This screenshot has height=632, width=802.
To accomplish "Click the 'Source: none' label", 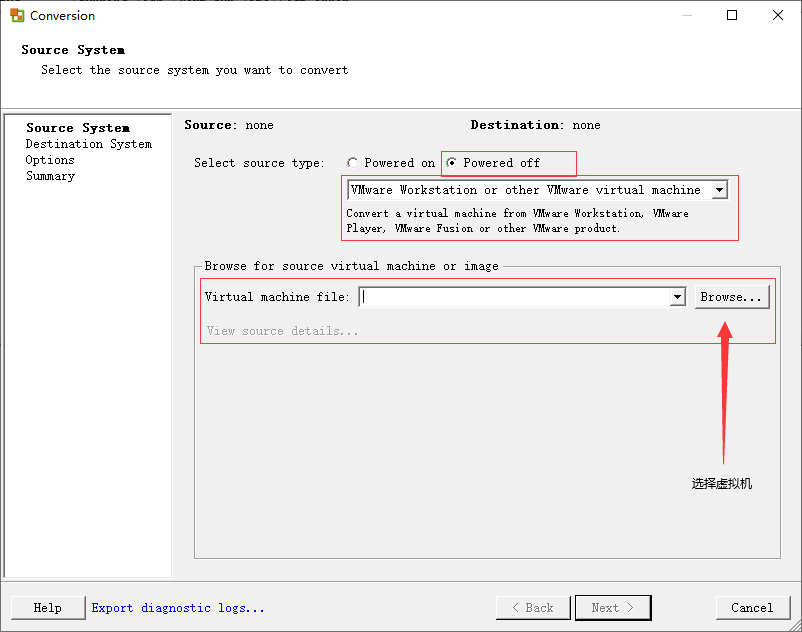I will coord(229,125).
